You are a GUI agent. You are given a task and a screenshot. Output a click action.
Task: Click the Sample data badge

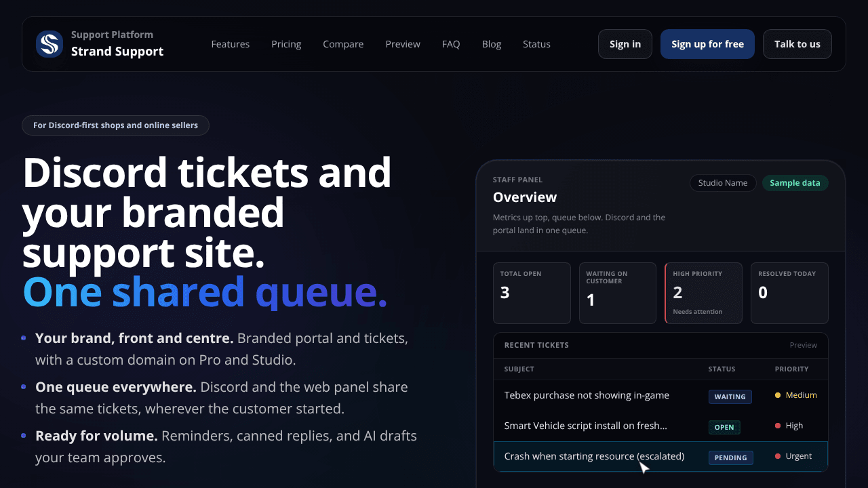795,183
